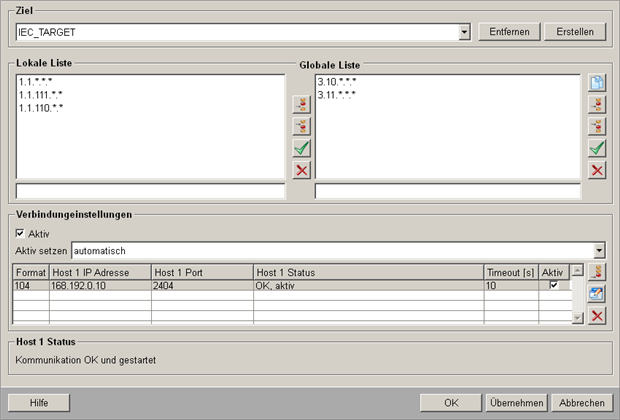Screen dimensions: 620x420
Task: Click green checkmark icon of Globale Liste
Action: coord(597,148)
